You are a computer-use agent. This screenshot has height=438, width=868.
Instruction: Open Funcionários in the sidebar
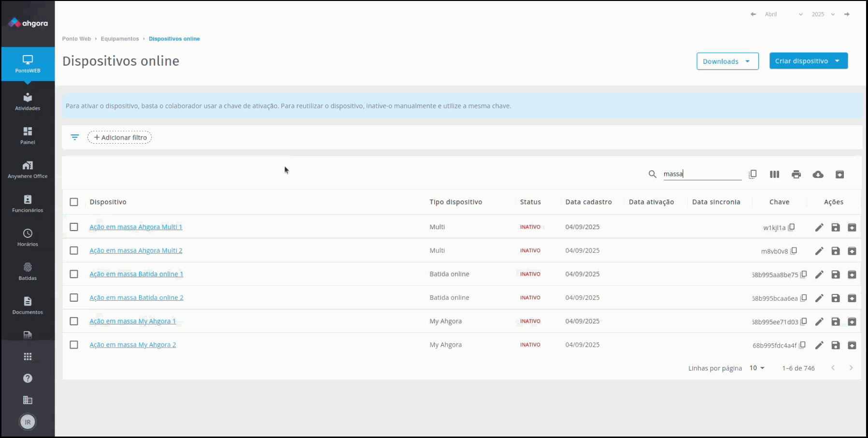(x=28, y=204)
